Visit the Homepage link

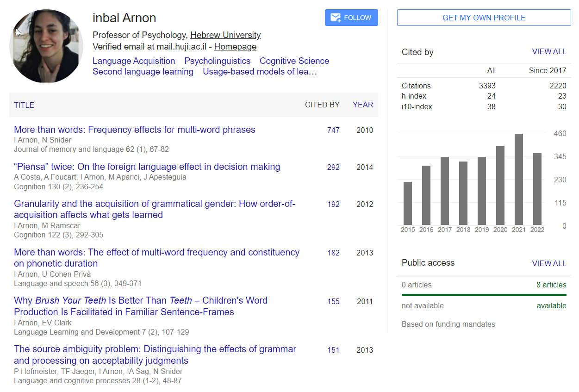[x=235, y=47]
